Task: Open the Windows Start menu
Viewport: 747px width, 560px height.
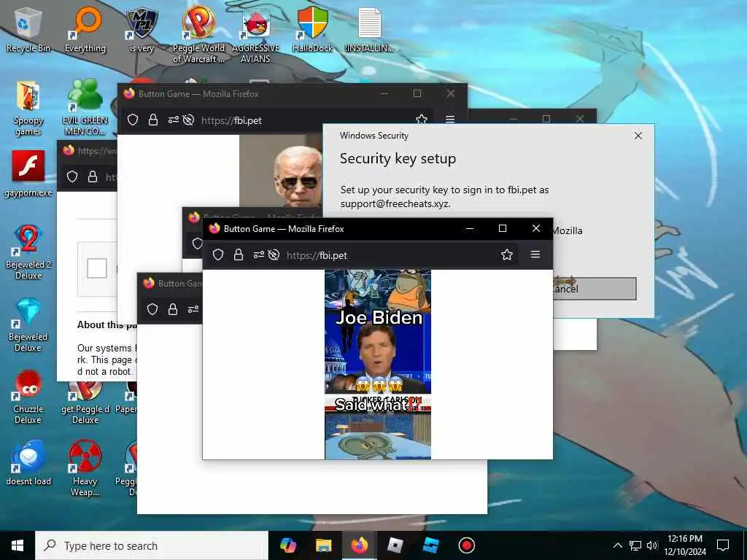Action: coord(18,545)
